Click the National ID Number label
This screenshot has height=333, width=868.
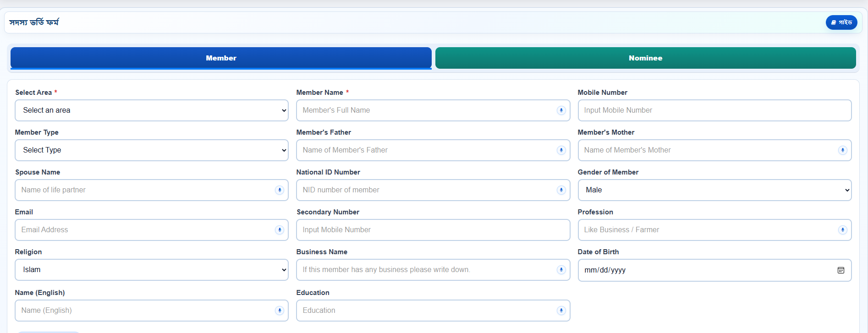point(328,172)
